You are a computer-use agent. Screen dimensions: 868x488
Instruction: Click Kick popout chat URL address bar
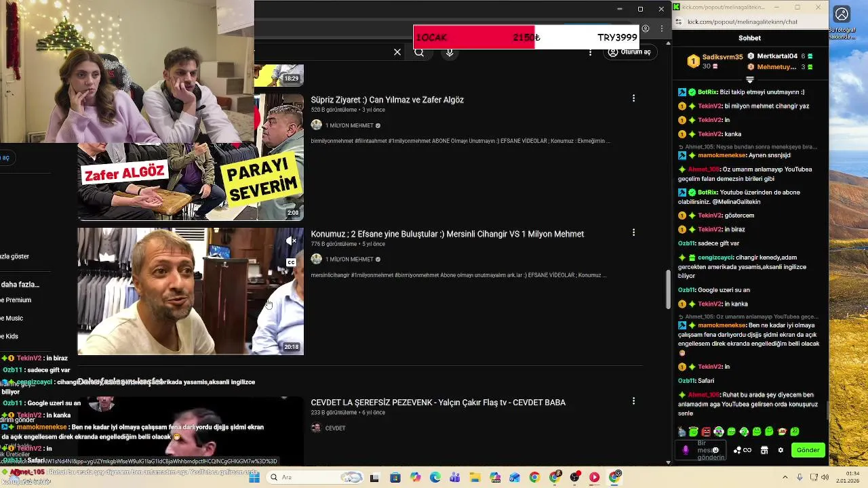[743, 22]
